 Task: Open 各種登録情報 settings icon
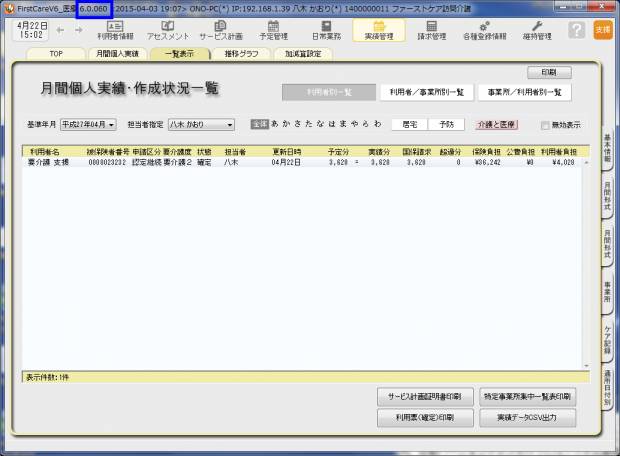[485, 30]
